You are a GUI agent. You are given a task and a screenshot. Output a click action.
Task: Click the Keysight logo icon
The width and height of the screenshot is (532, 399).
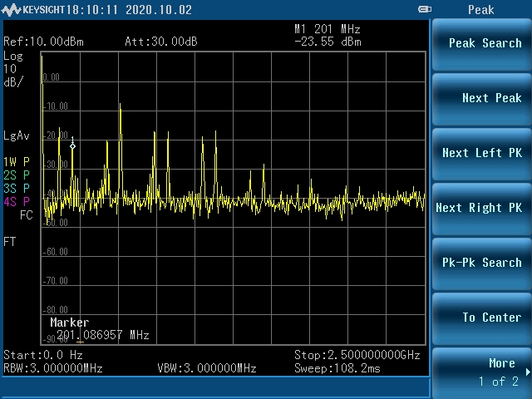tap(11, 9)
